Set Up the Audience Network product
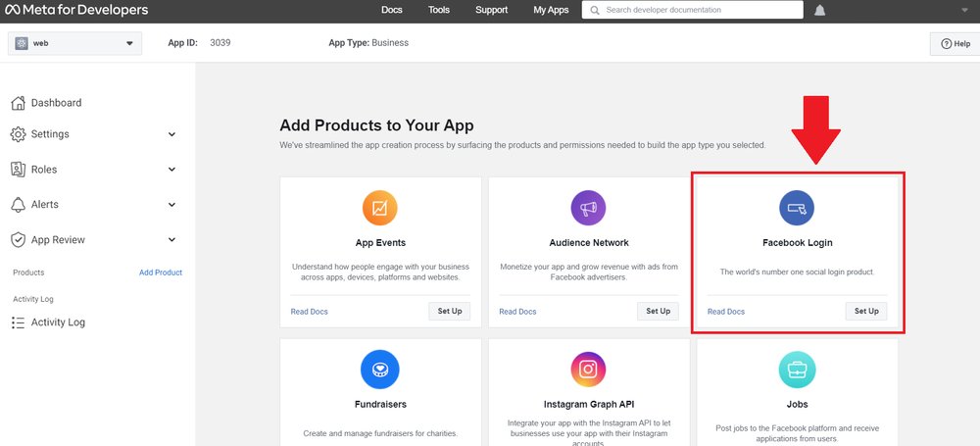The width and height of the screenshot is (980, 446). click(659, 311)
